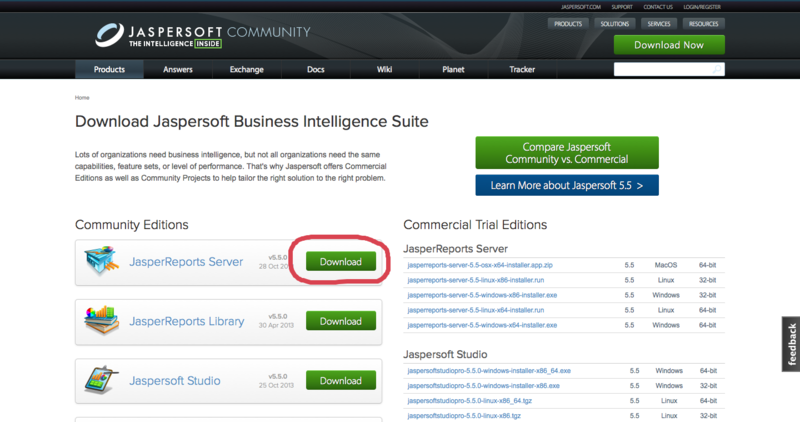Viewport: 800px width, 422px height.
Task: Open the SOLUTIONS header menu
Action: coord(614,24)
